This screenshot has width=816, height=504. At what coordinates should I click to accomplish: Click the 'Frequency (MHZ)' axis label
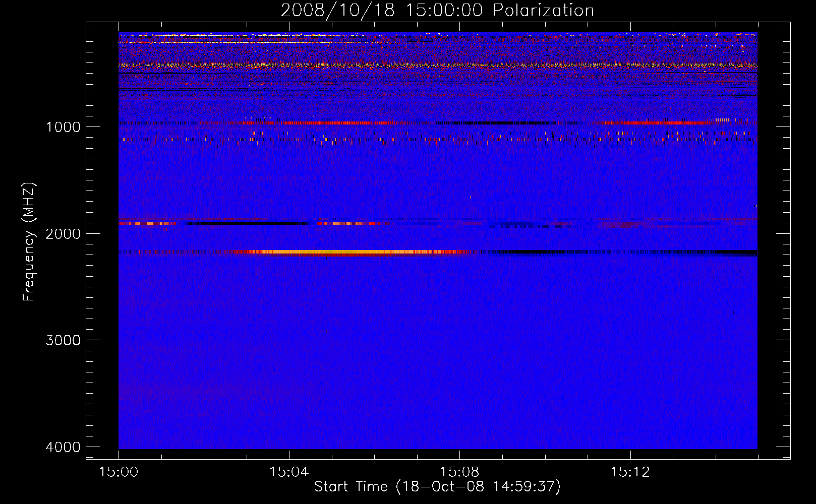pyautogui.click(x=29, y=242)
